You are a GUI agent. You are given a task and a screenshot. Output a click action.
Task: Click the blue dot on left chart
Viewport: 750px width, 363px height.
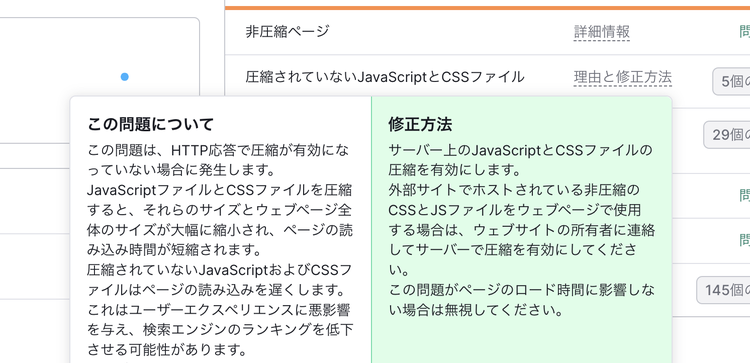point(124,77)
